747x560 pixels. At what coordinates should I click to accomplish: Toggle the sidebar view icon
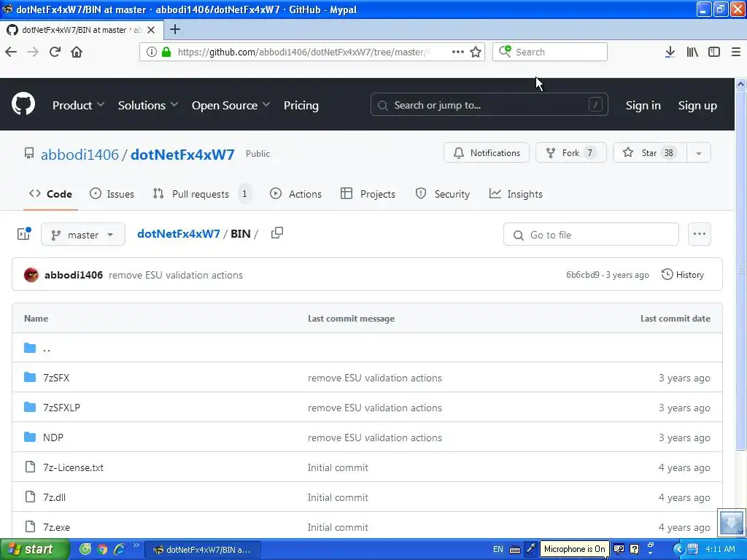(714, 52)
